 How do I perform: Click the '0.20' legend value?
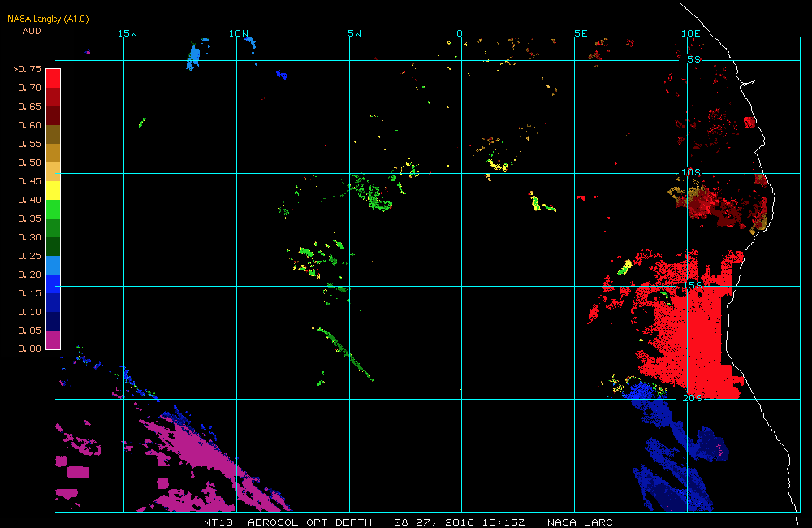[29, 274]
